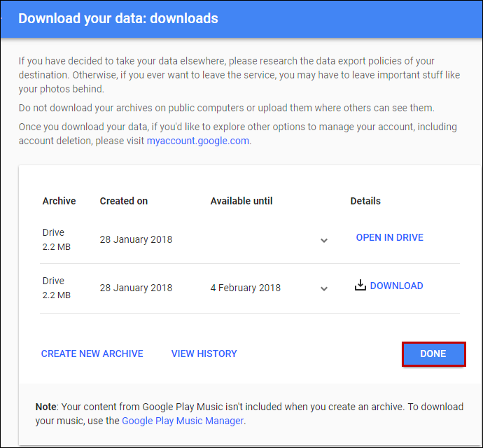Click the Download your data: downloads title

(118, 18)
